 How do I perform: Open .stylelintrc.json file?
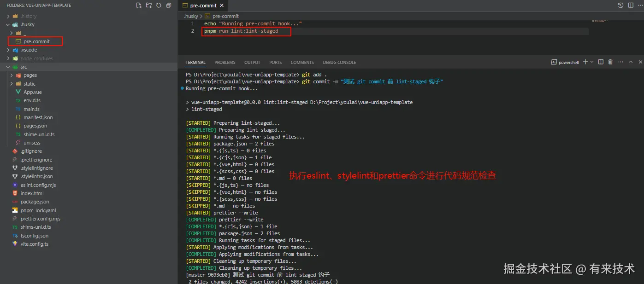(x=36, y=176)
